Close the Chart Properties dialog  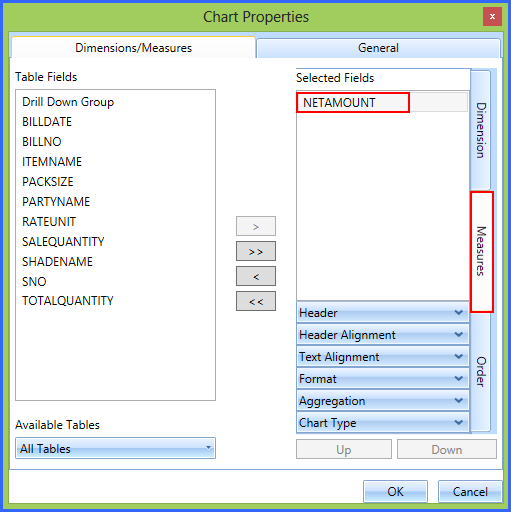pyautogui.click(x=492, y=16)
